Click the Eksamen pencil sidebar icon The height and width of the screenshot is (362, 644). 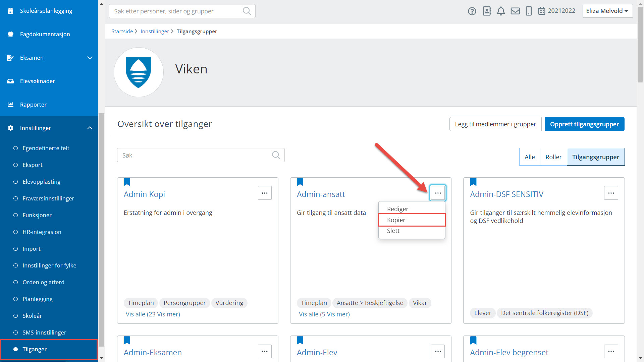[10, 58]
